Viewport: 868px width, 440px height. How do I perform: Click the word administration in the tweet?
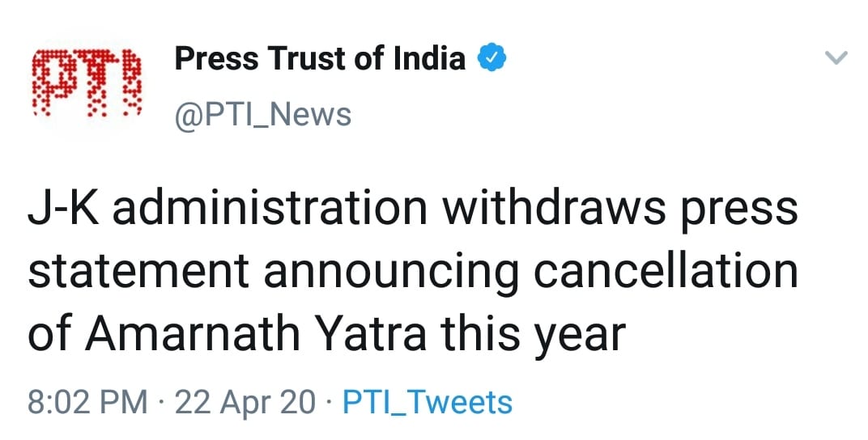pos(276,208)
